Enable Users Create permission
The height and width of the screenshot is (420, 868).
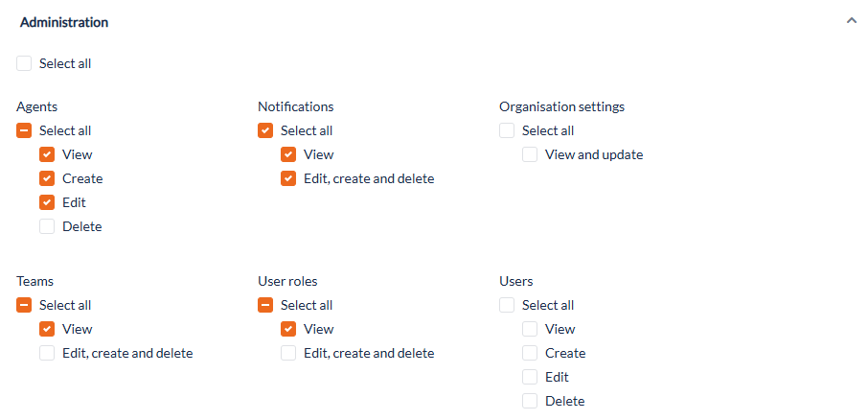pyautogui.click(x=531, y=353)
